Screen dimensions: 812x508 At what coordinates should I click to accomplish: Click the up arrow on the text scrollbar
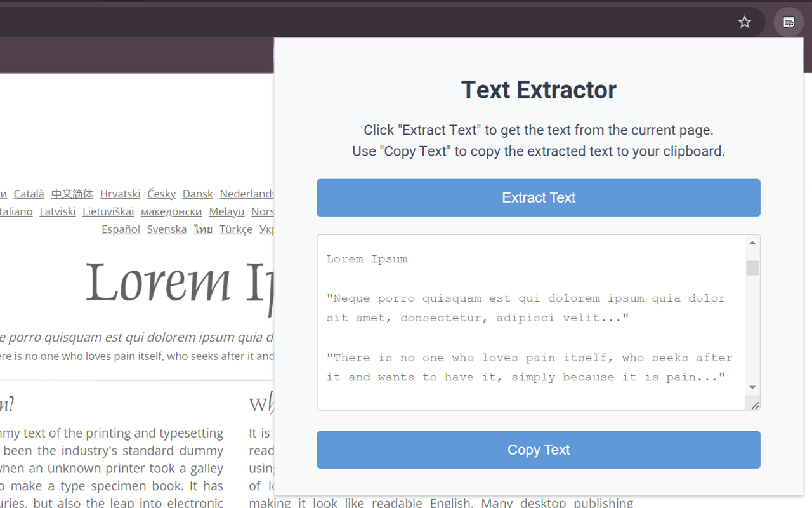(753, 241)
